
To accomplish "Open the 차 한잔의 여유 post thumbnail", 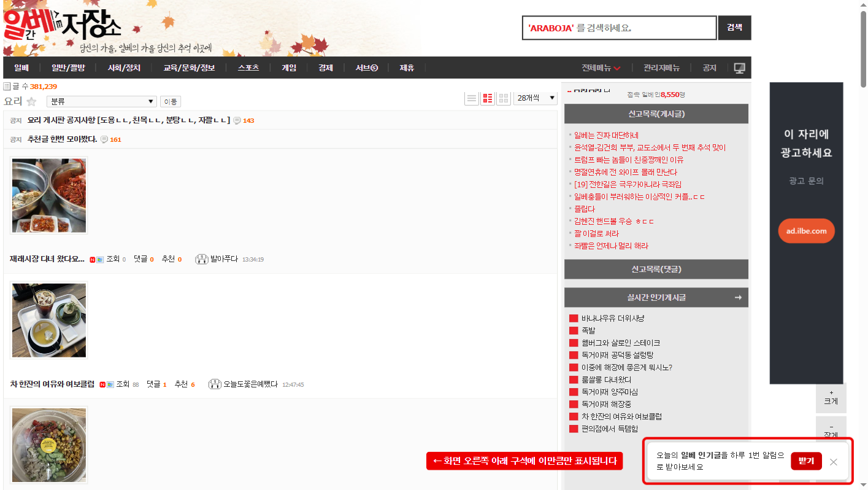I will (x=49, y=320).
